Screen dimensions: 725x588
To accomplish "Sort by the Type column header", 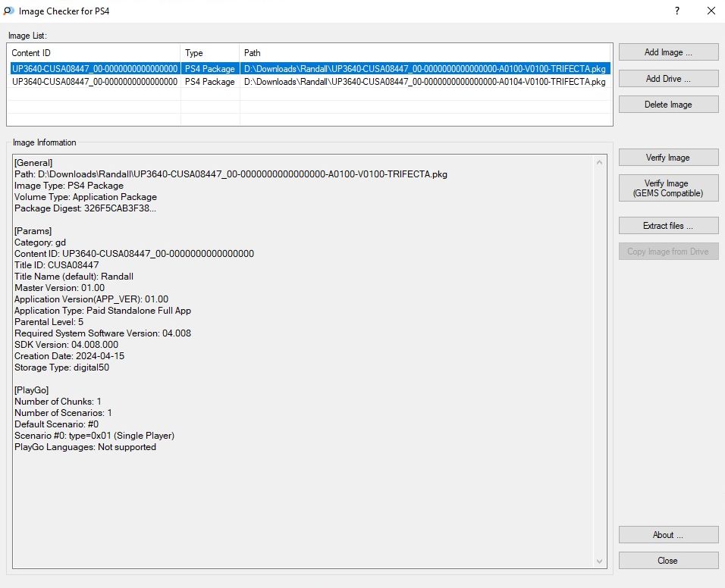I will click(210, 52).
